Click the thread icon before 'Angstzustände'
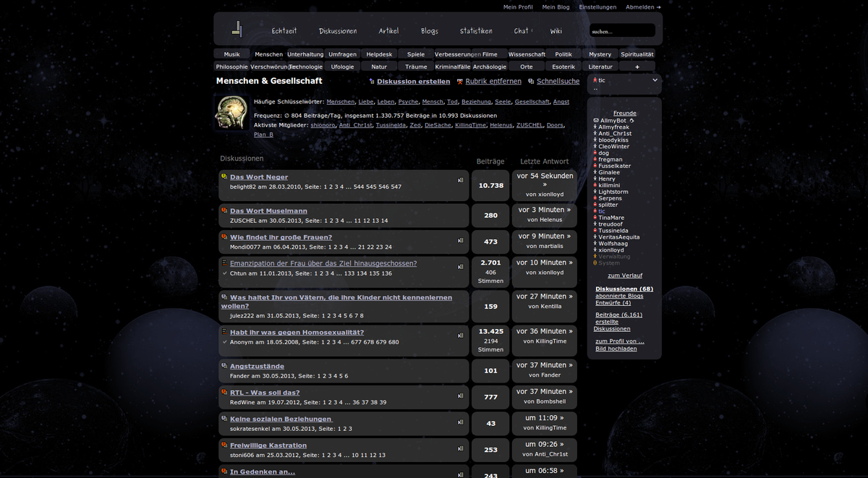 (224, 366)
